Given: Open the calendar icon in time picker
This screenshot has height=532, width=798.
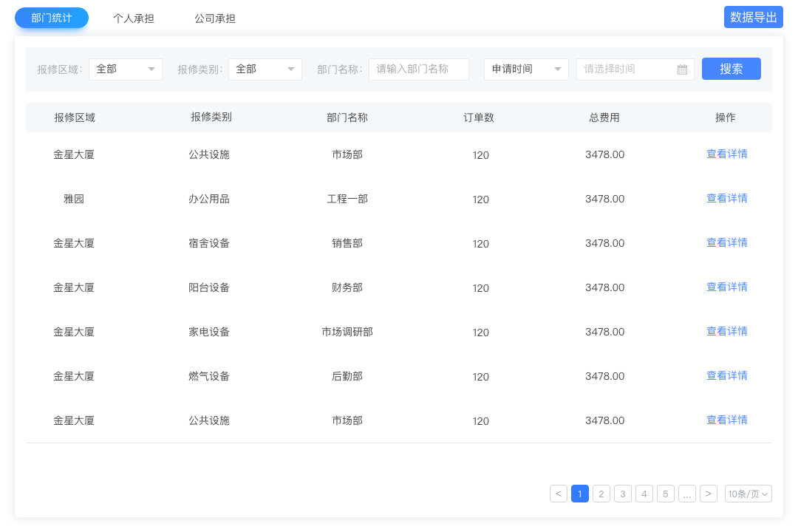Looking at the screenshot, I should click(x=682, y=69).
